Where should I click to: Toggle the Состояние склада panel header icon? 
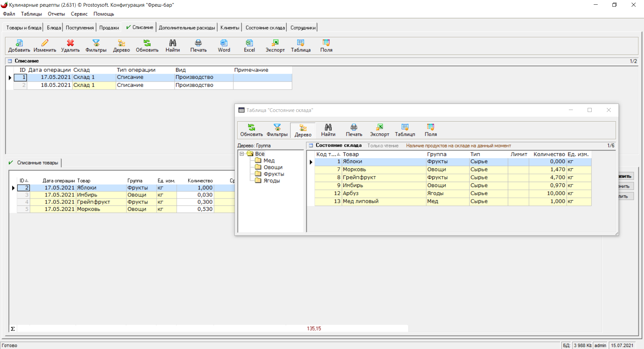[x=311, y=146]
